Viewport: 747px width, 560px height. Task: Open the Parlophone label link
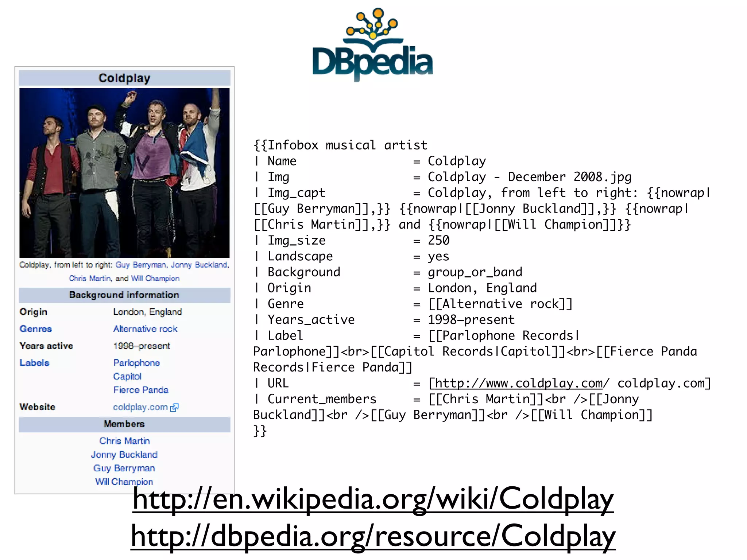(x=136, y=363)
